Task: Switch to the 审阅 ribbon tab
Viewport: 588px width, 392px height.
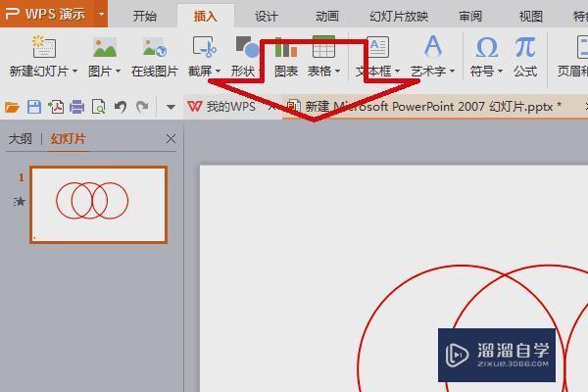Action: [x=470, y=16]
